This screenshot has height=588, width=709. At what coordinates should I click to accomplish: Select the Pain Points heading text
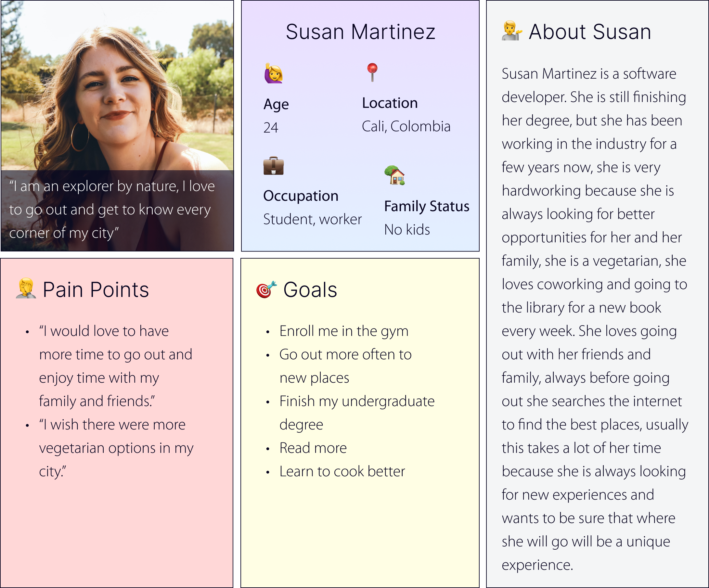pos(96,290)
